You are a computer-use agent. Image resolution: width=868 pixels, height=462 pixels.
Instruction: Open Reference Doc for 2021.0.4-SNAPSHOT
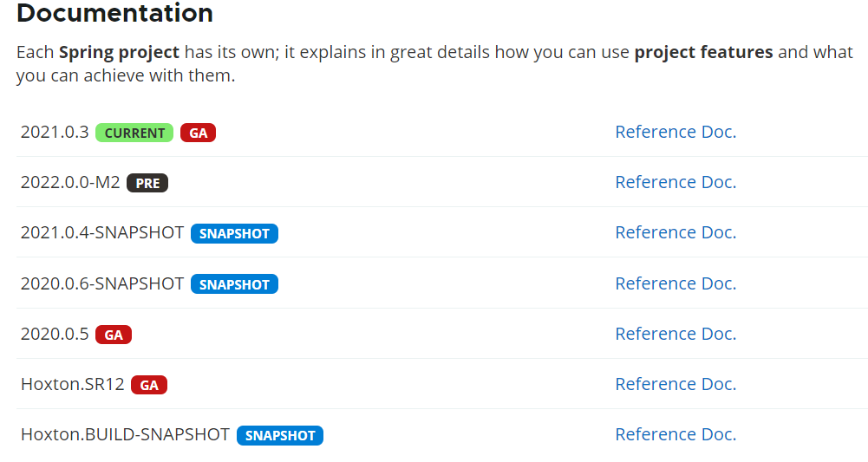[x=675, y=232]
